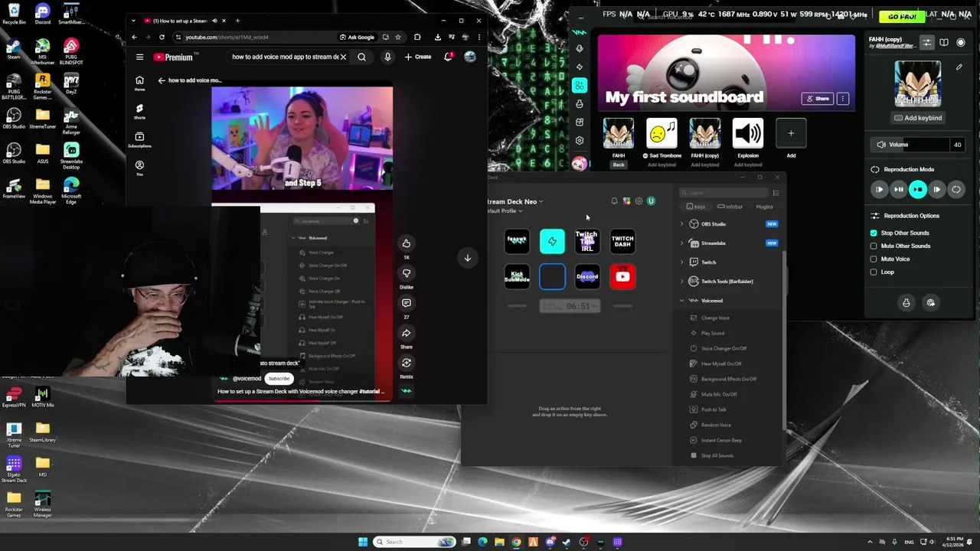Enable Mute Other Sounds checkbox
The height and width of the screenshot is (551, 980).
tap(874, 246)
